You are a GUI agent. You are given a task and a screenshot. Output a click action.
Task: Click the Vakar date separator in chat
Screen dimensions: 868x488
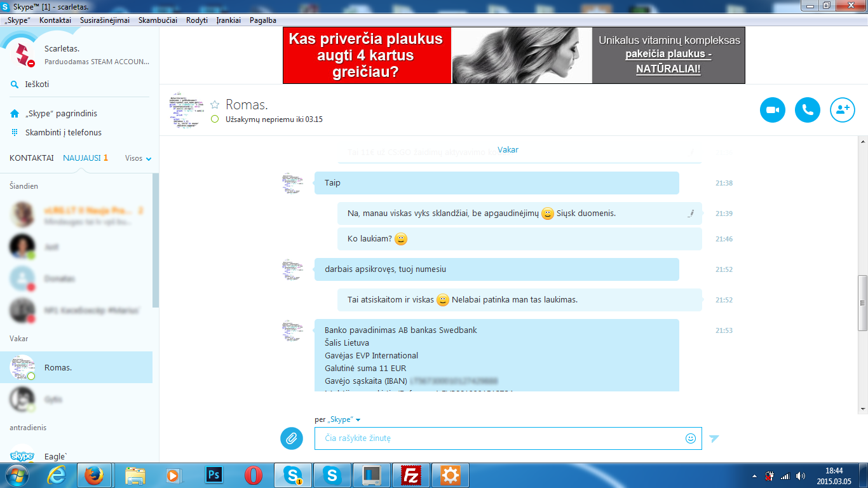pyautogui.click(x=508, y=150)
